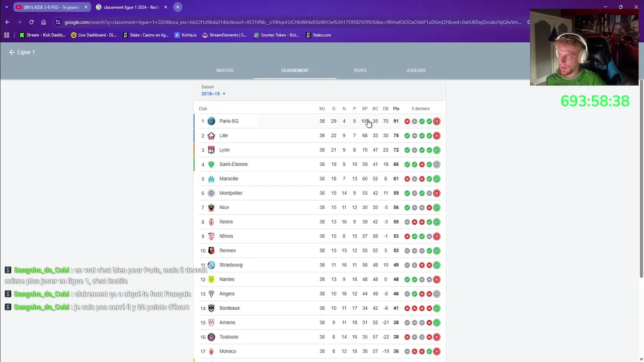Open the STATS tab

tap(360, 70)
